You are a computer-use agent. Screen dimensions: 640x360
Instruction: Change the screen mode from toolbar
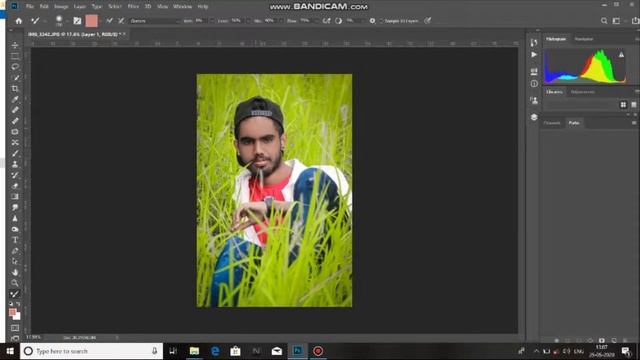pos(15,338)
